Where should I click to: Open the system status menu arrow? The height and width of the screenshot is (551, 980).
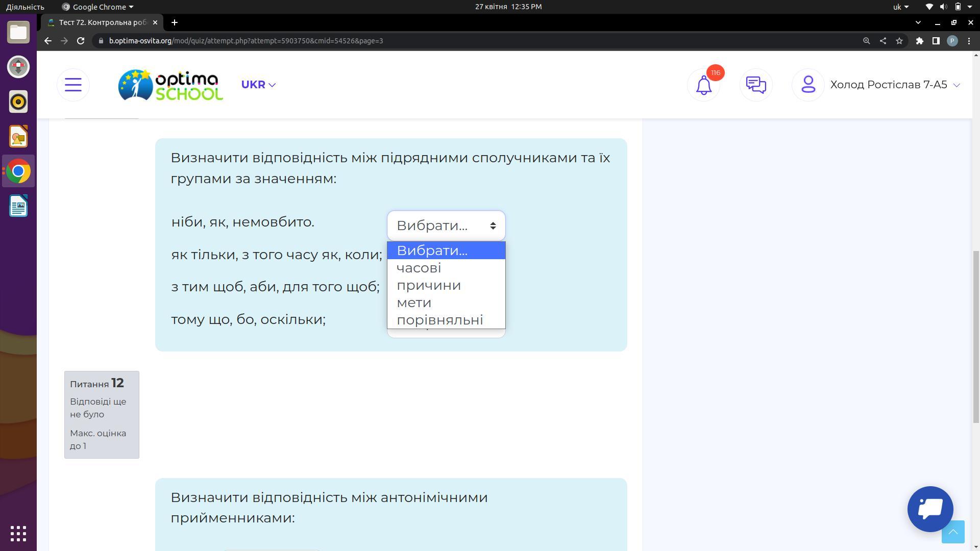click(x=969, y=7)
